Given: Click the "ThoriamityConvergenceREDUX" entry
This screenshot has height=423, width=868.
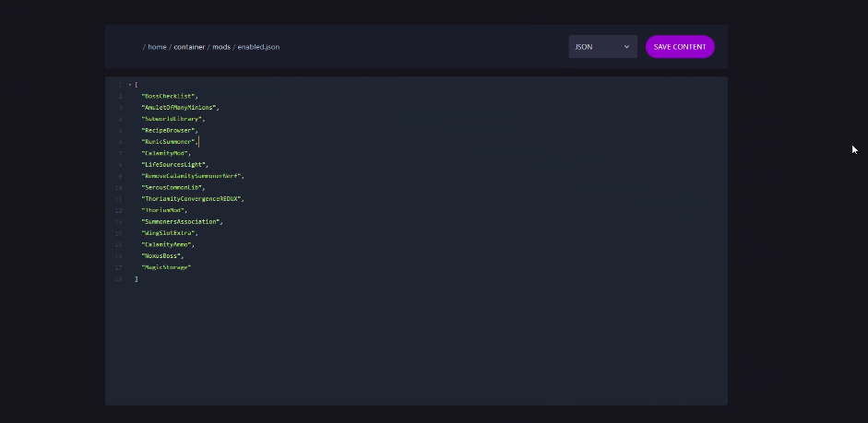Looking at the screenshot, I should [x=193, y=198].
